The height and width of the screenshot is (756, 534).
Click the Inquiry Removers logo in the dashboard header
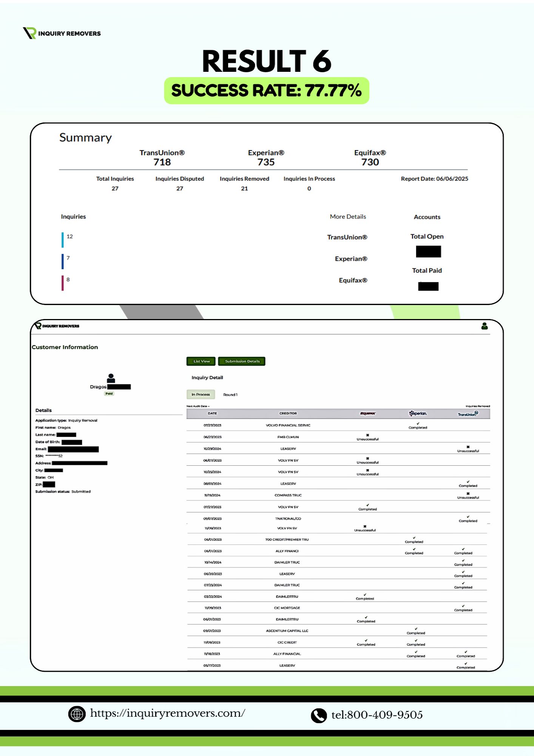click(57, 326)
